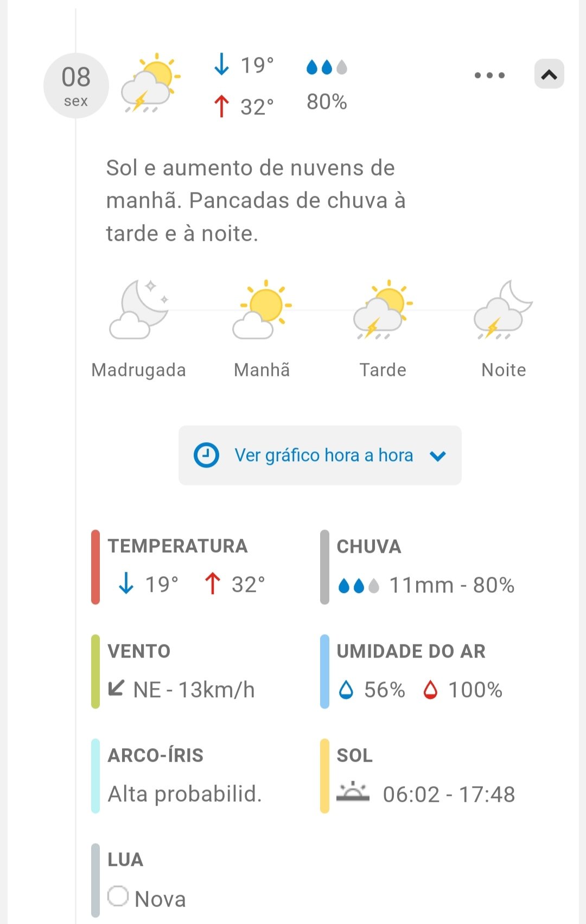The image size is (586, 924).
Task: Tap the Madrugada moon and cloud icon
Action: [x=139, y=310]
